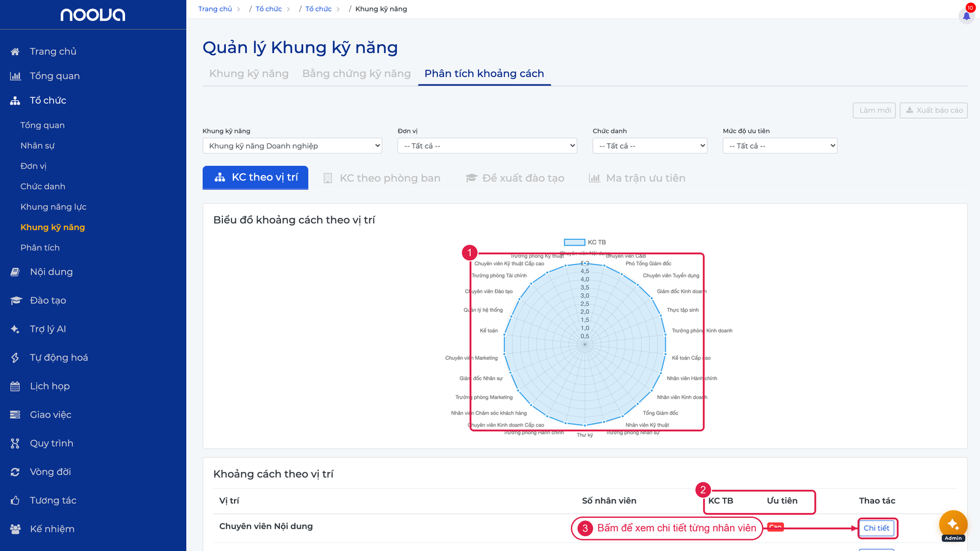The width and height of the screenshot is (980, 551).
Task: Click the Tự động hoá lightning icon
Action: (15, 358)
